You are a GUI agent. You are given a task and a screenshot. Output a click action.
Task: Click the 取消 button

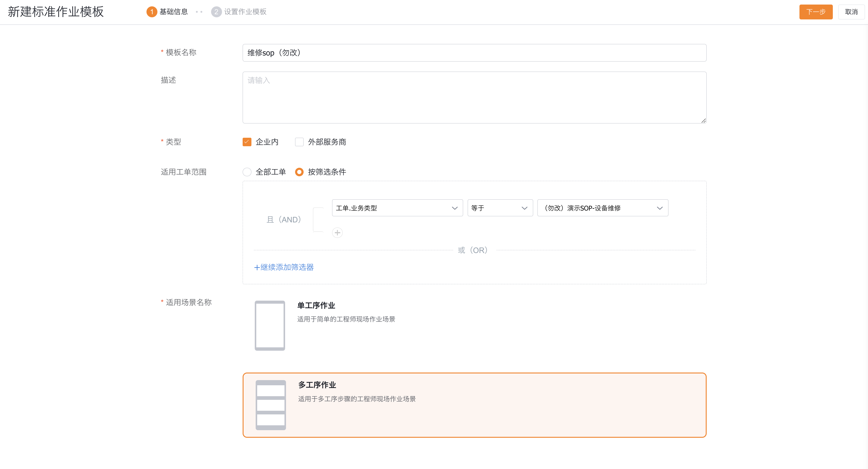tap(851, 12)
